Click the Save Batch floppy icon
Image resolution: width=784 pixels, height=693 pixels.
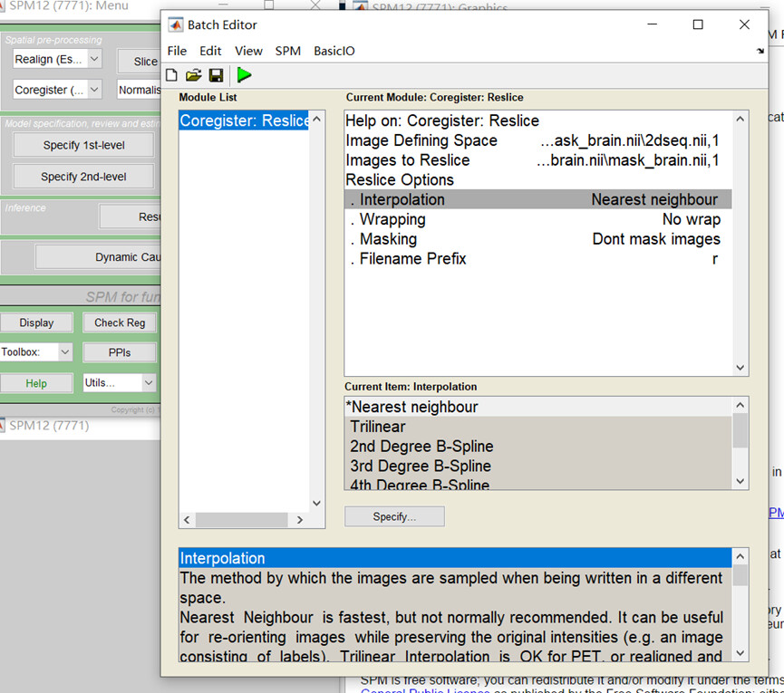point(216,75)
